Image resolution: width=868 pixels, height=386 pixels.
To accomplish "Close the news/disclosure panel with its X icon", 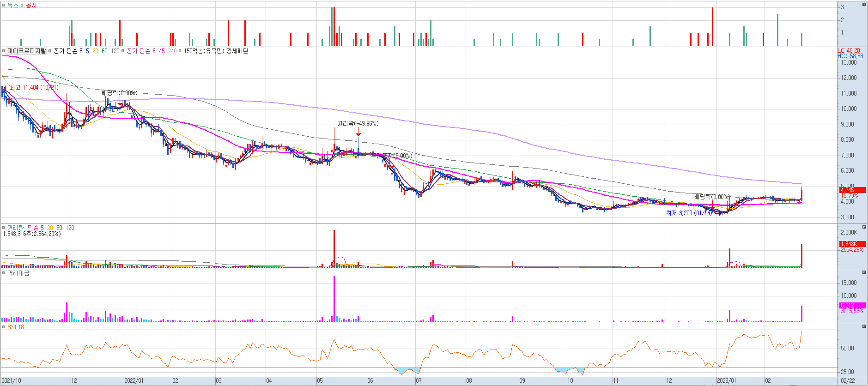I will [864, 4].
